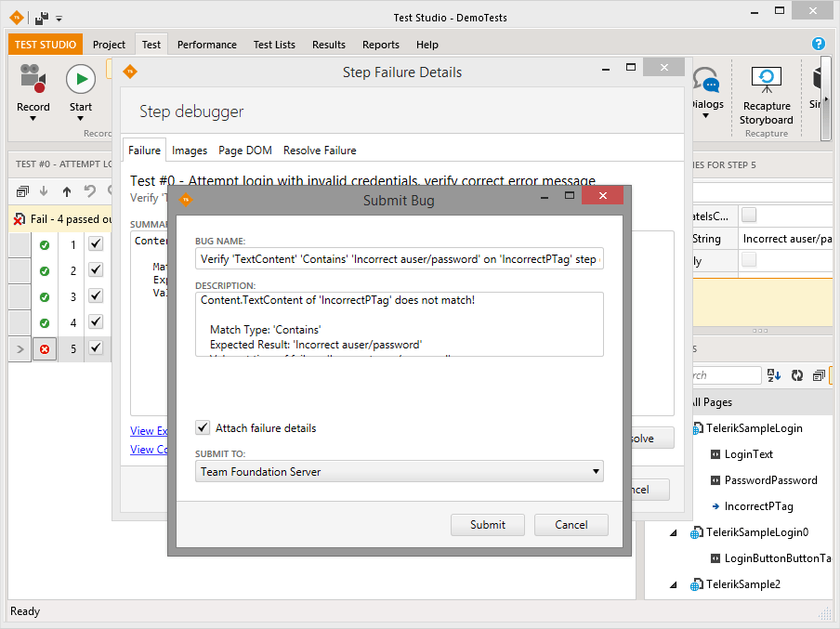Uncheck the checkbox for step 4

pos(96,321)
